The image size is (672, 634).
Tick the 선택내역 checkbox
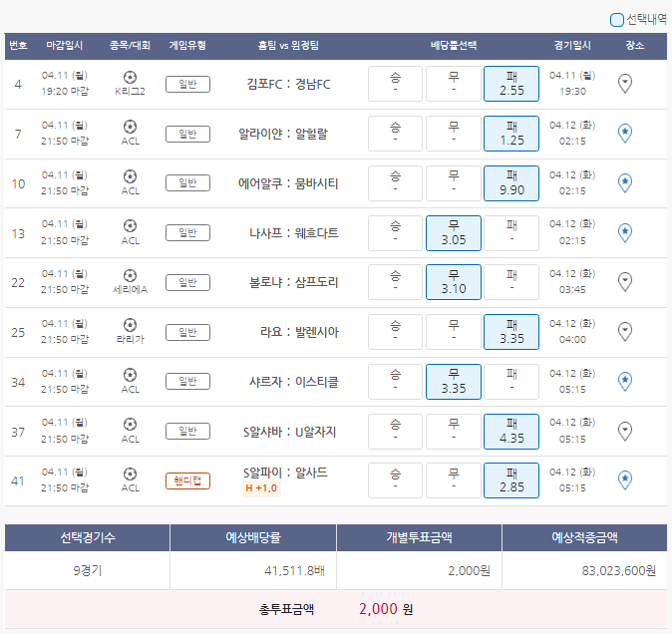pos(617,20)
